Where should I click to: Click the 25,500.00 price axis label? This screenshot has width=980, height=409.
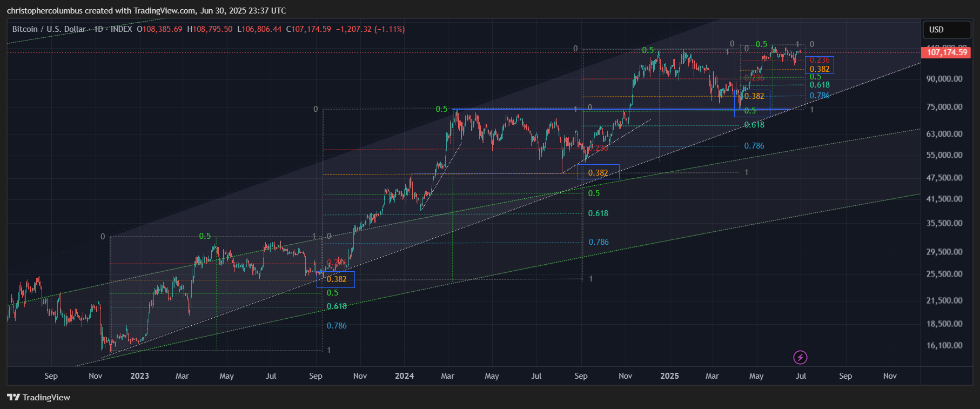tap(944, 274)
